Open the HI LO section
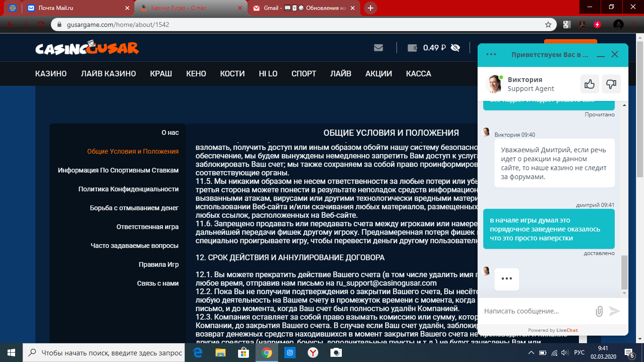 [268, 74]
